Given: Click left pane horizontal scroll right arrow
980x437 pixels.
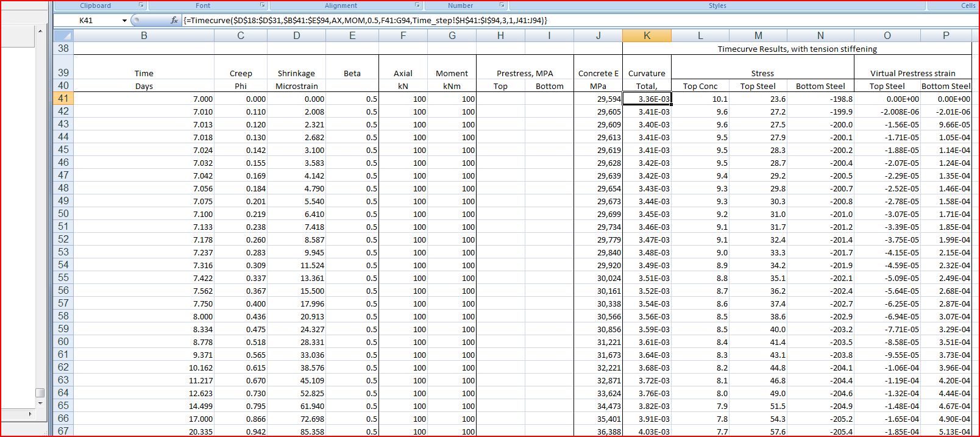Looking at the screenshot, I should (x=30, y=414).
